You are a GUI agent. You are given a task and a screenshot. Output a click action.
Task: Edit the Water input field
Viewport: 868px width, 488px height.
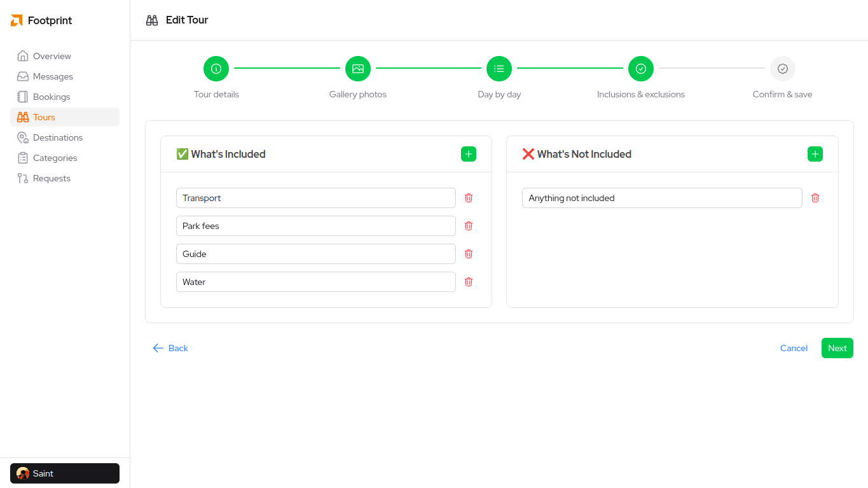pyautogui.click(x=316, y=282)
